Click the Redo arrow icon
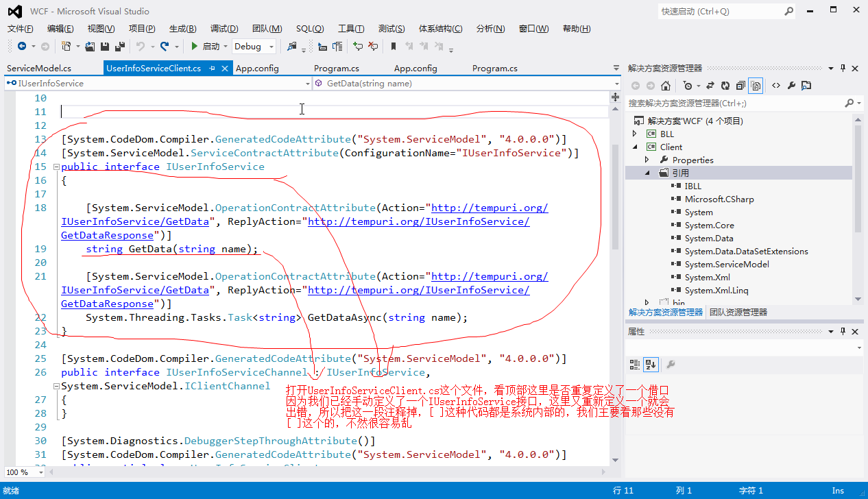 tap(165, 46)
